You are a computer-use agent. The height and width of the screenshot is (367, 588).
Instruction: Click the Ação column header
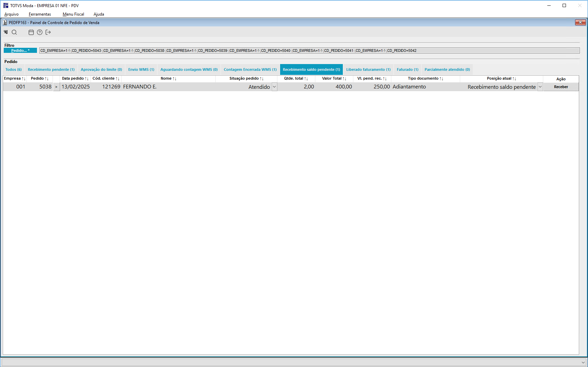coord(561,79)
